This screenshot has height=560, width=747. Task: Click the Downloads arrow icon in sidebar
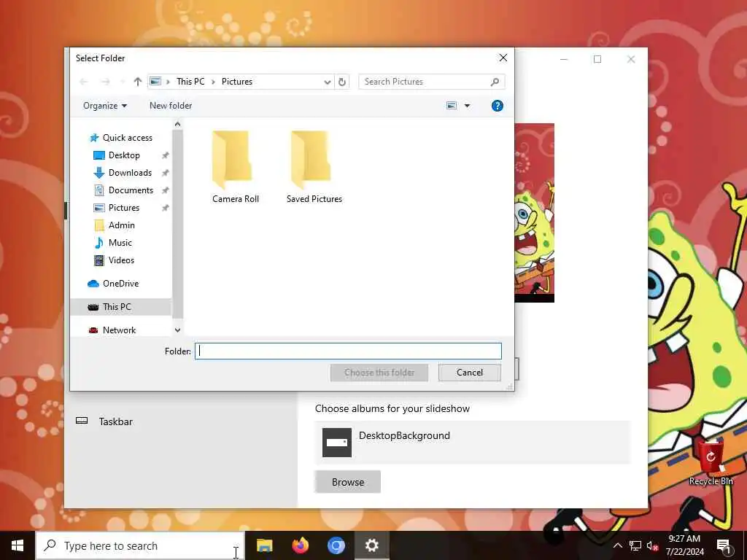pos(99,173)
